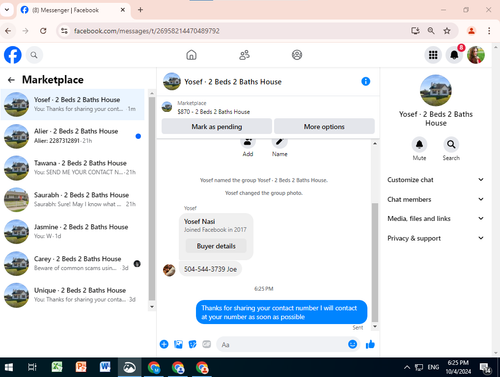Choose a sticker with the sticker icon
The height and width of the screenshot is (377, 500).
[192, 344]
